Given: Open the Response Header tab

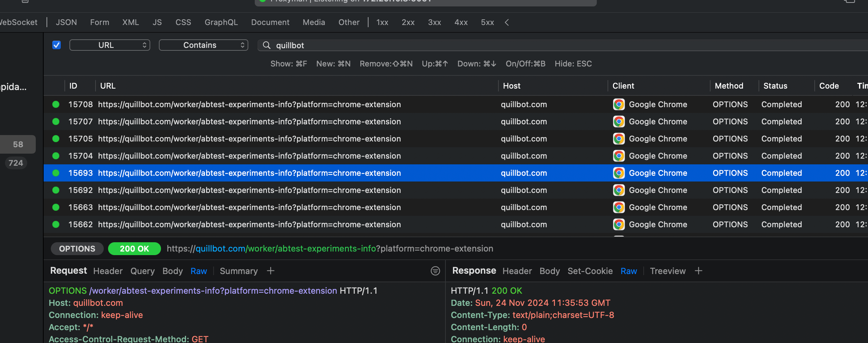Looking at the screenshot, I should [x=517, y=271].
